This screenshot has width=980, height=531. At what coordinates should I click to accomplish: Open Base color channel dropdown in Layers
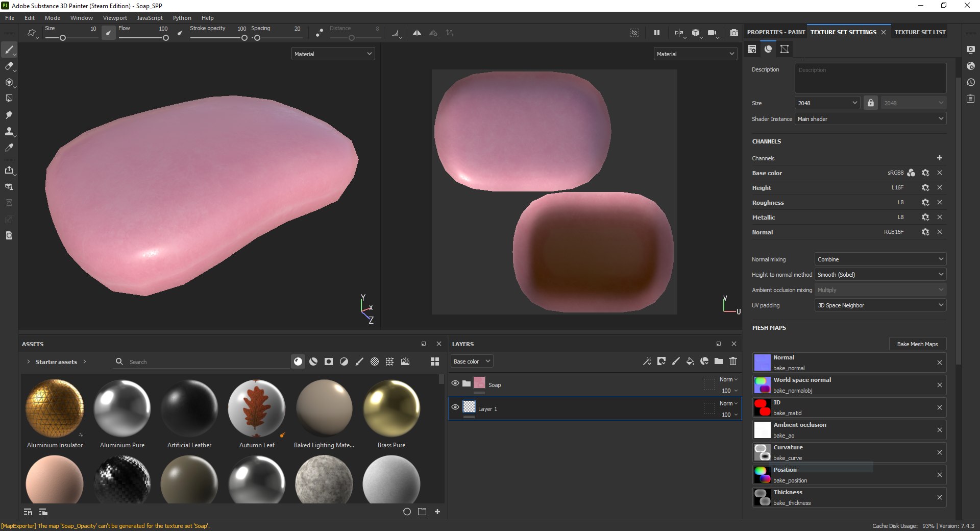point(472,361)
